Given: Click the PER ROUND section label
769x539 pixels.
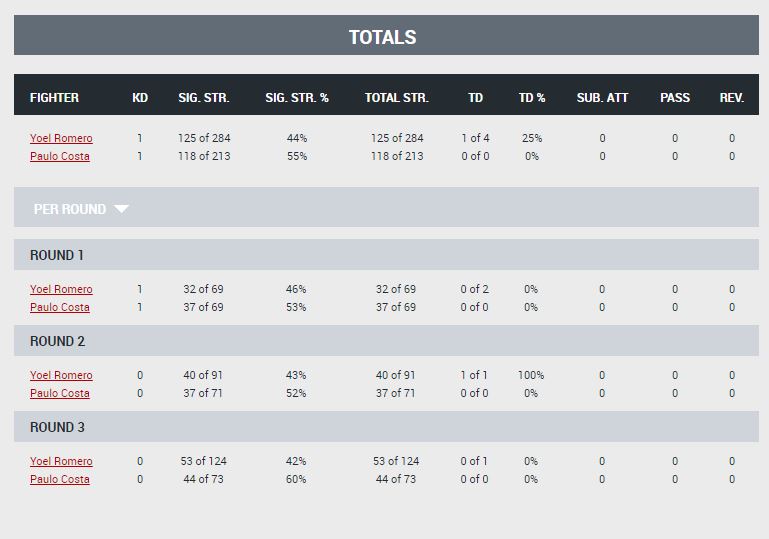Looking at the screenshot, I should pos(70,209).
